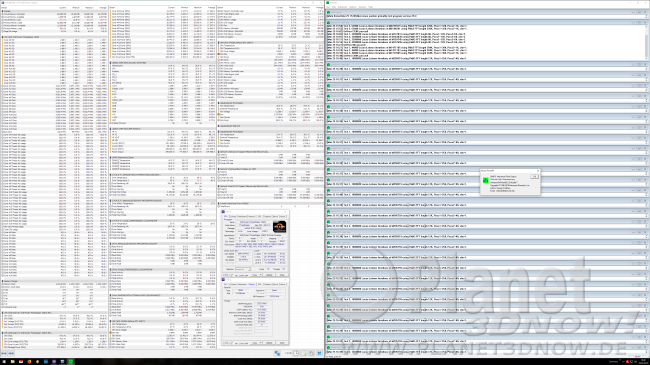Open the Help menu in Prime95
The image size is (650, 365).
tap(370, 7)
